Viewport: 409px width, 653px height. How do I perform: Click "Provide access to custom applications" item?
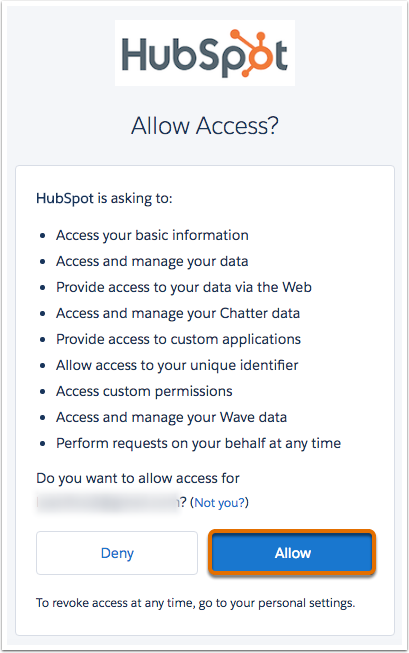coord(179,339)
